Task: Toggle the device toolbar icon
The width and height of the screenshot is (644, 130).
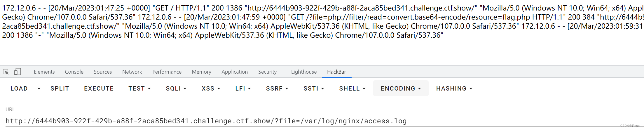Action: tap(18, 72)
